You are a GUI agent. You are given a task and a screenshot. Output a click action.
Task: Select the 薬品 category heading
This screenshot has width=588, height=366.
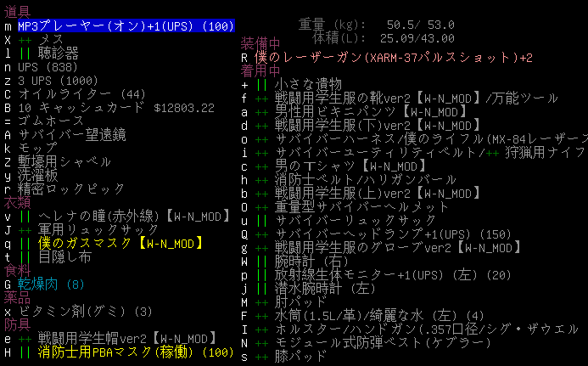click(17, 297)
